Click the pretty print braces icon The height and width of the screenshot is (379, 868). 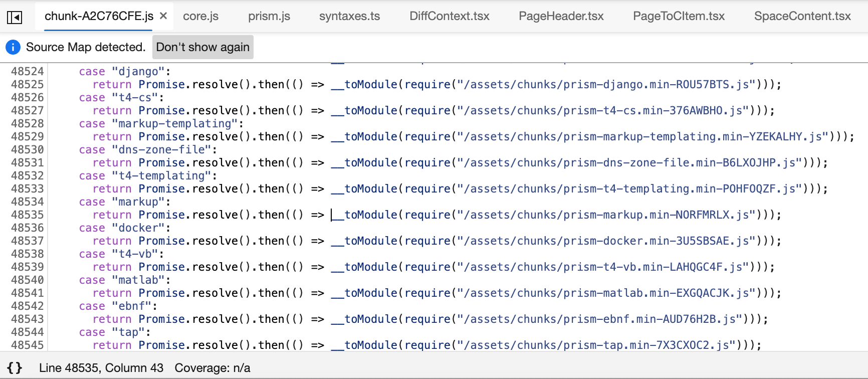(15, 368)
